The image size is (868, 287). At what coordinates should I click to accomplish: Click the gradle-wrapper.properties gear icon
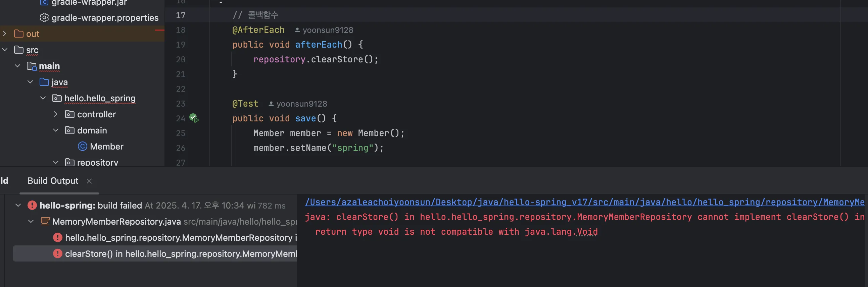point(44,17)
